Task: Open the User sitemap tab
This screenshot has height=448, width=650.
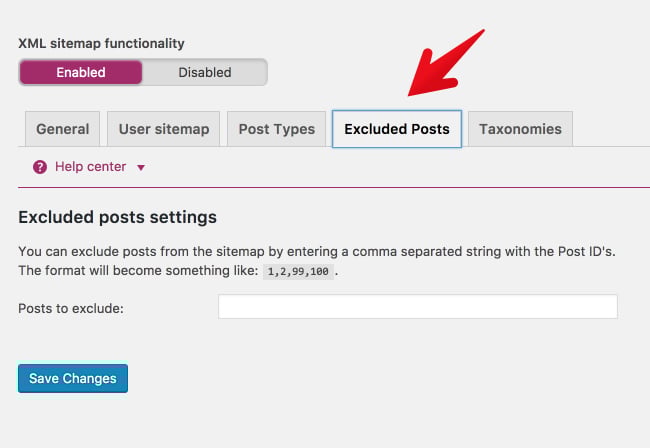Action: 164,129
